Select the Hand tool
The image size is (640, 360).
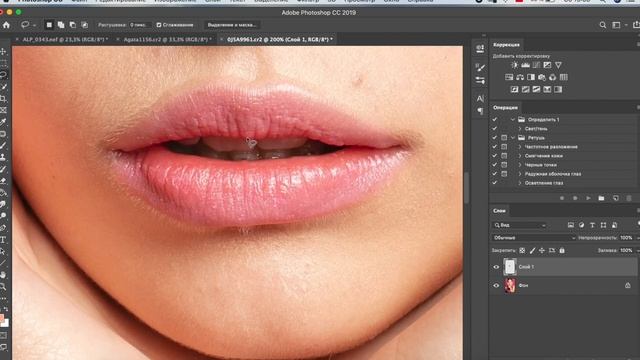(x=3, y=275)
